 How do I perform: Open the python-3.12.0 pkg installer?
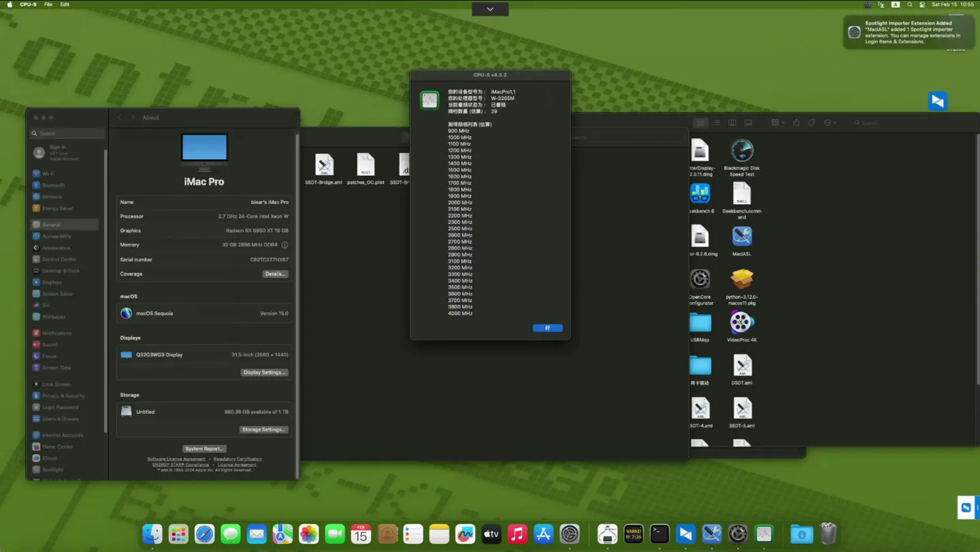click(x=741, y=280)
